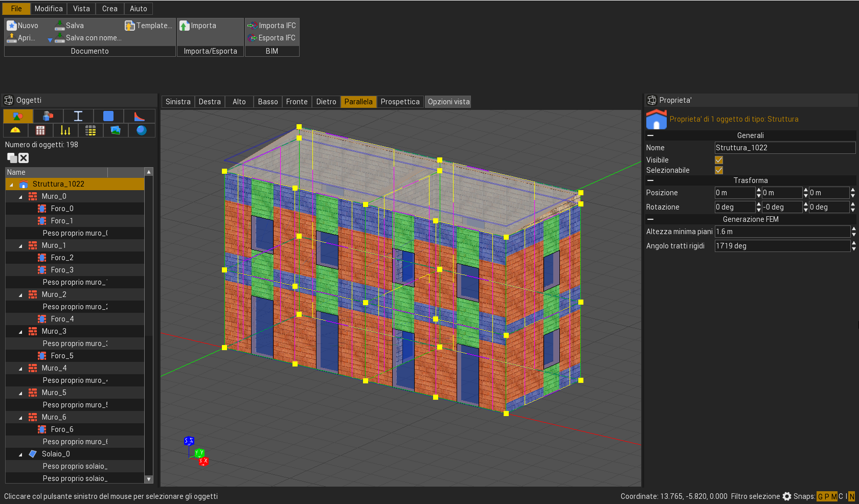Toggle the G snap

pos(820,496)
